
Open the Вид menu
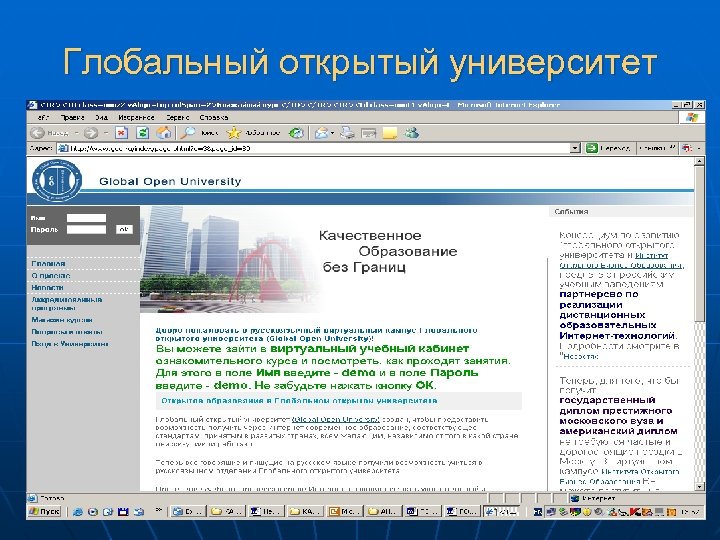[101, 118]
